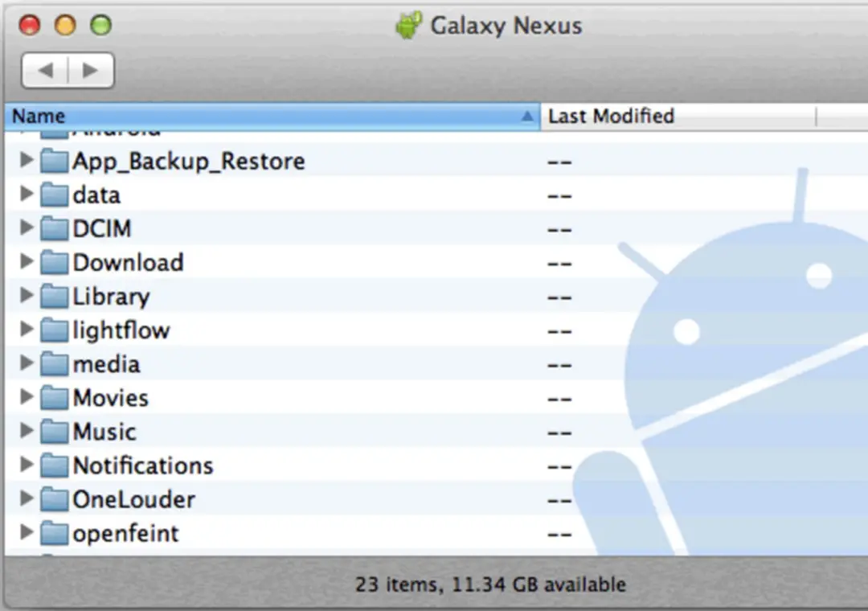Expand the media folder disclosure triangle
The height and width of the screenshot is (611, 868).
[x=26, y=363]
